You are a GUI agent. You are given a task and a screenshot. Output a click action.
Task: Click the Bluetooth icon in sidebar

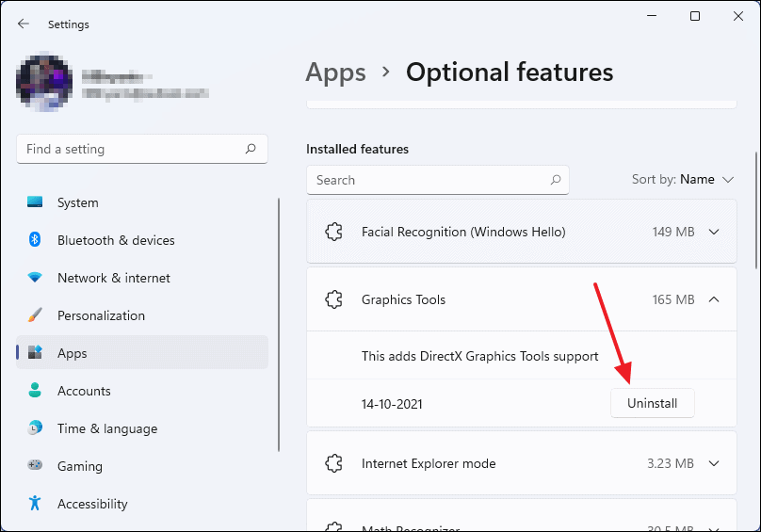(35, 239)
